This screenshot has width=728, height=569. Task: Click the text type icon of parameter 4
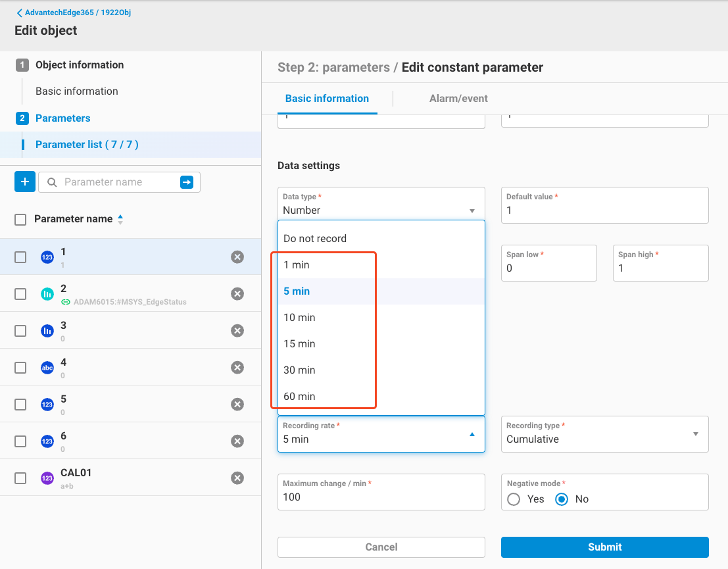[x=47, y=368]
